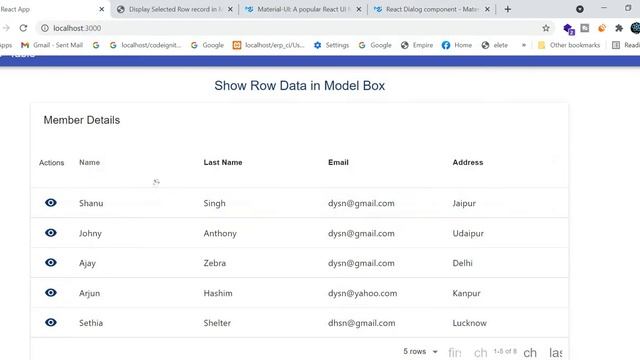Close the React App tab
The width and height of the screenshot is (640, 360).
coord(102,9)
